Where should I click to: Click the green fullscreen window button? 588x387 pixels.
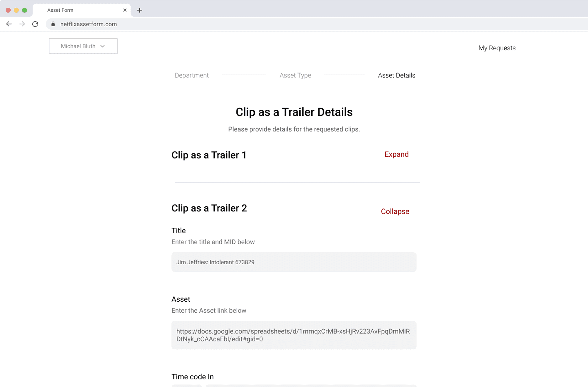[x=24, y=10]
